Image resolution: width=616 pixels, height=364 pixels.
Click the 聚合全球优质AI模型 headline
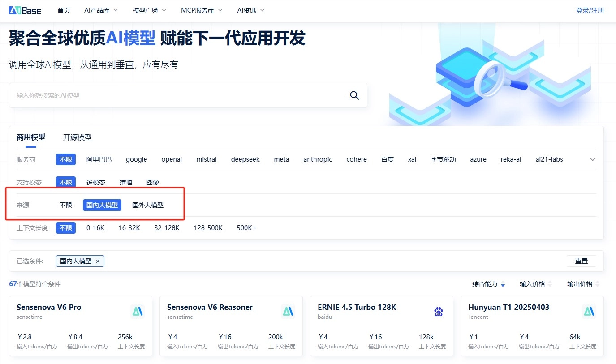coord(82,39)
